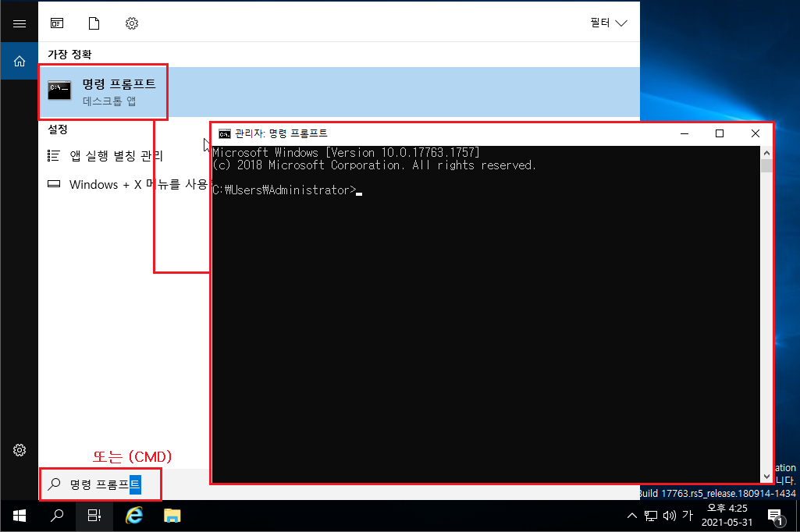Open the 명령 프롬프트 desktop app result
Viewport: 800px width, 532px height.
tap(339, 92)
